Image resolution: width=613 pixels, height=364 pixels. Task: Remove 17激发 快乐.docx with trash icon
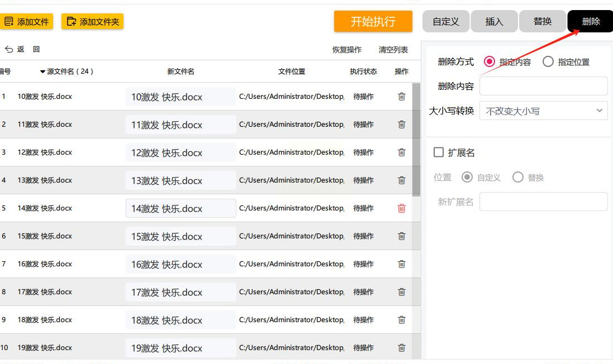click(402, 292)
